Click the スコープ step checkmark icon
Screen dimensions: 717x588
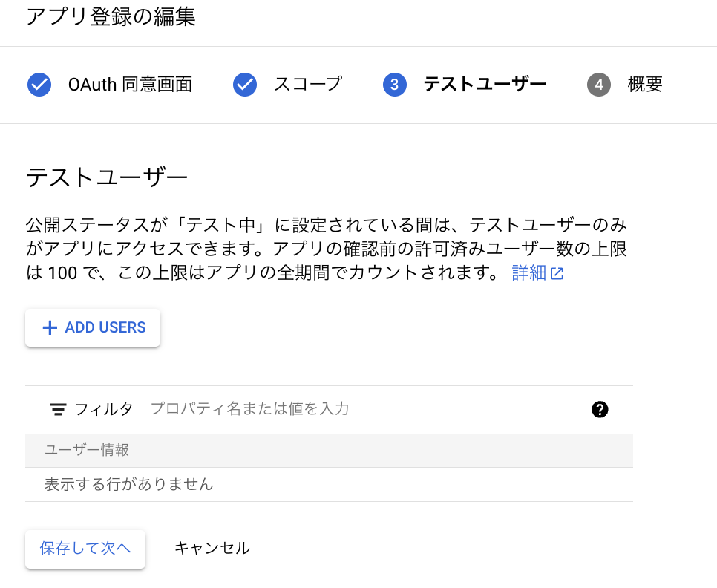click(x=245, y=85)
